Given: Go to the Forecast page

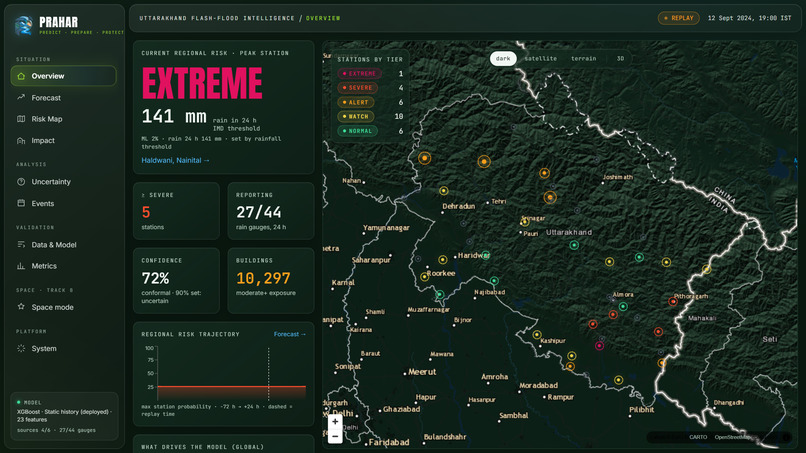Looking at the screenshot, I should (x=63, y=98).
